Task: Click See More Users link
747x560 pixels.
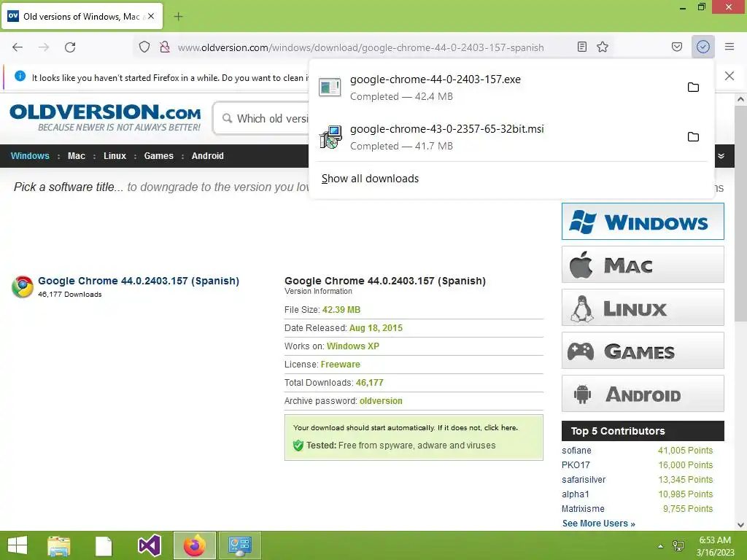Action: pyautogui.click(x=599, y=524)
